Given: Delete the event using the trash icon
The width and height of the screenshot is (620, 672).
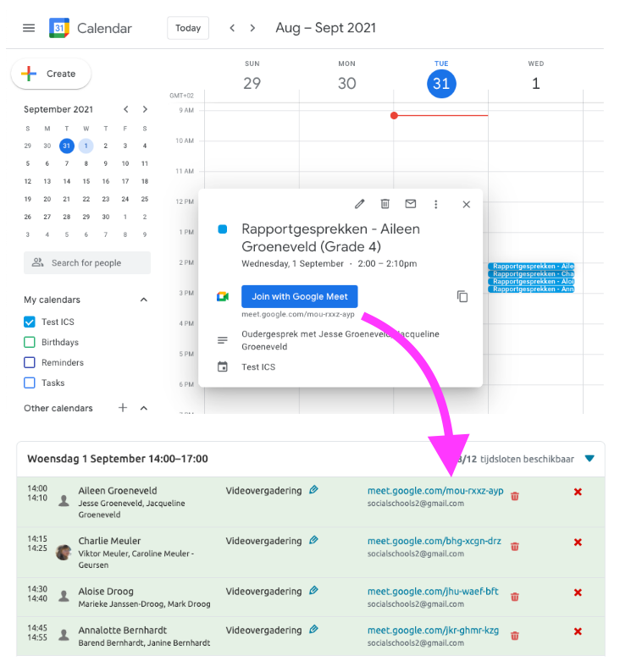Looking at the screenshot, I should [385, 204].
